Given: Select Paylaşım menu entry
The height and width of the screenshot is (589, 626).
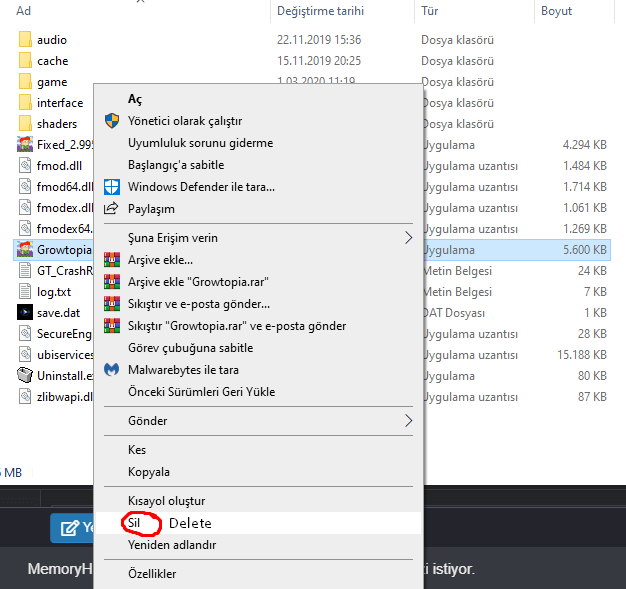Looking at the screenshot, I should pos(259,208).
